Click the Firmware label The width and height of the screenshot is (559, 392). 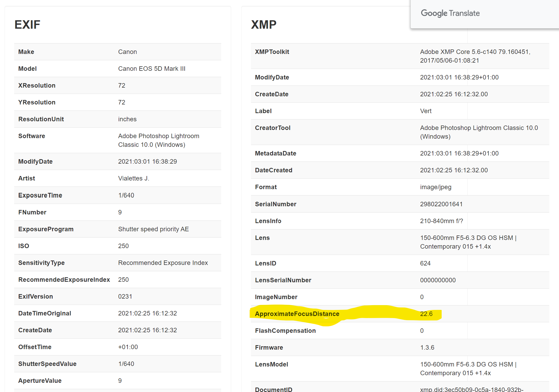pyautogui.click(x=269, y=348)
